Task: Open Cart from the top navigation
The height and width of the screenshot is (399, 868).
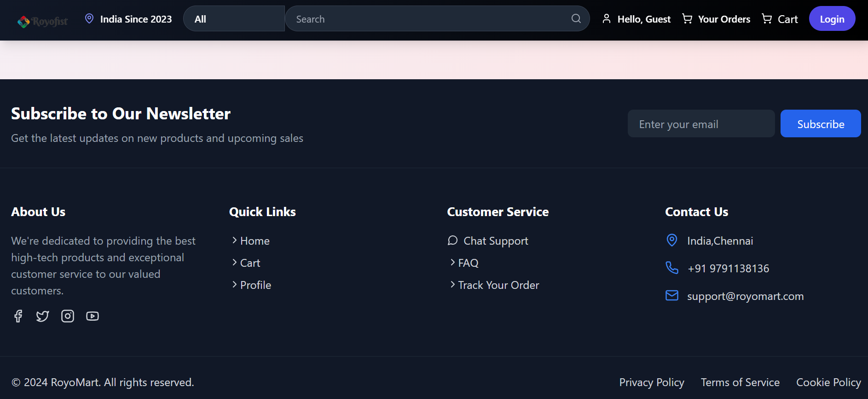Action: pos(780,19)
